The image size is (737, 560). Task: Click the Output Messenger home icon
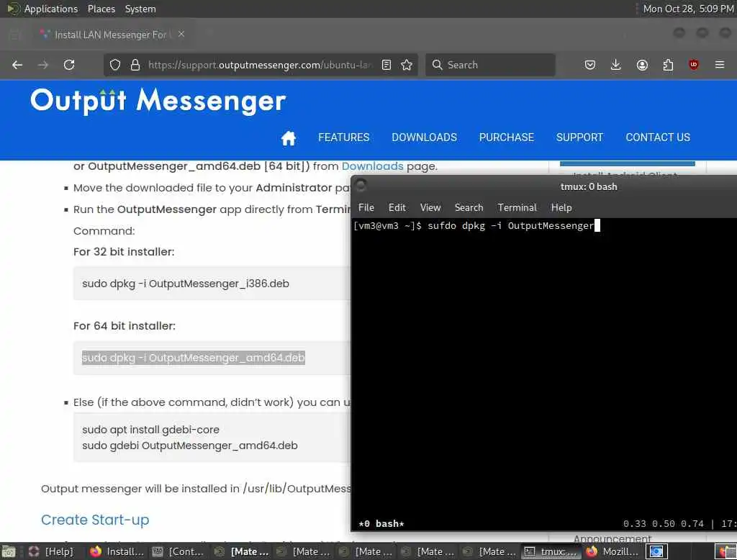click(x=288, y=137)
